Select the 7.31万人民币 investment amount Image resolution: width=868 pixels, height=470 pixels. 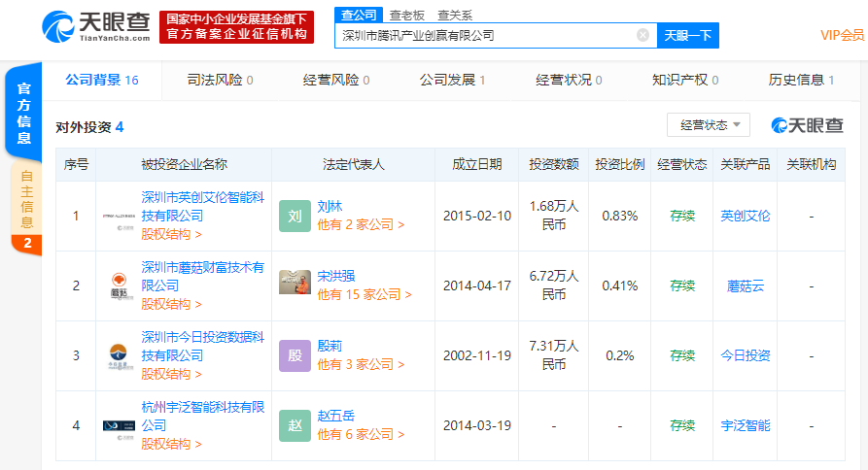click(x=554, y=355)
